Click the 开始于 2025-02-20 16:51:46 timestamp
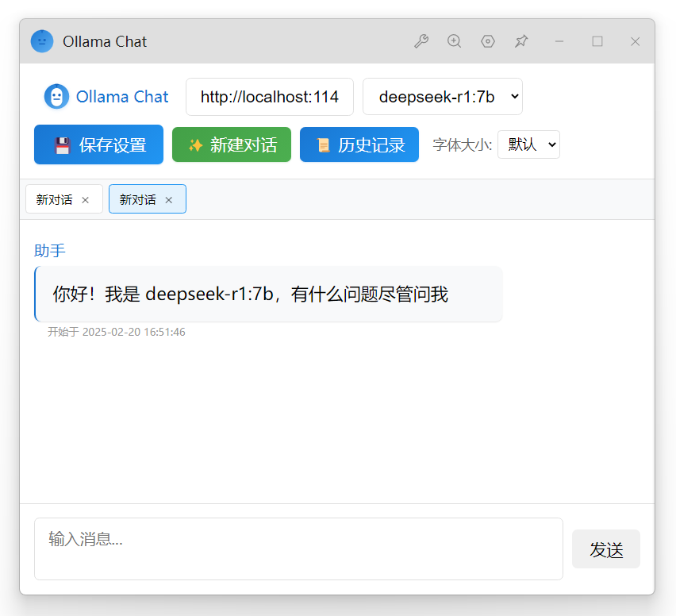This screenshot has height=616, width=676. click(x=117, y=332)
